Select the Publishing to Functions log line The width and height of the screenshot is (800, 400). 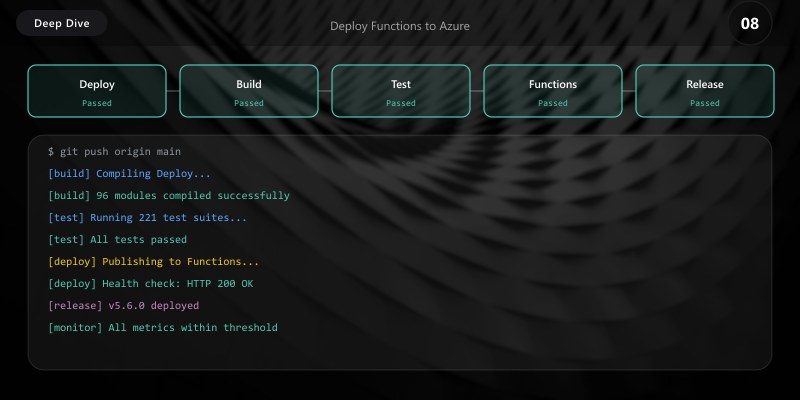(154, 261)
